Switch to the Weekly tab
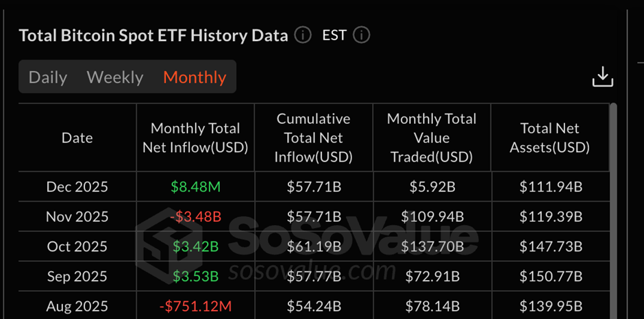Screen dimensions: 644x319 [x=115, y=77]
